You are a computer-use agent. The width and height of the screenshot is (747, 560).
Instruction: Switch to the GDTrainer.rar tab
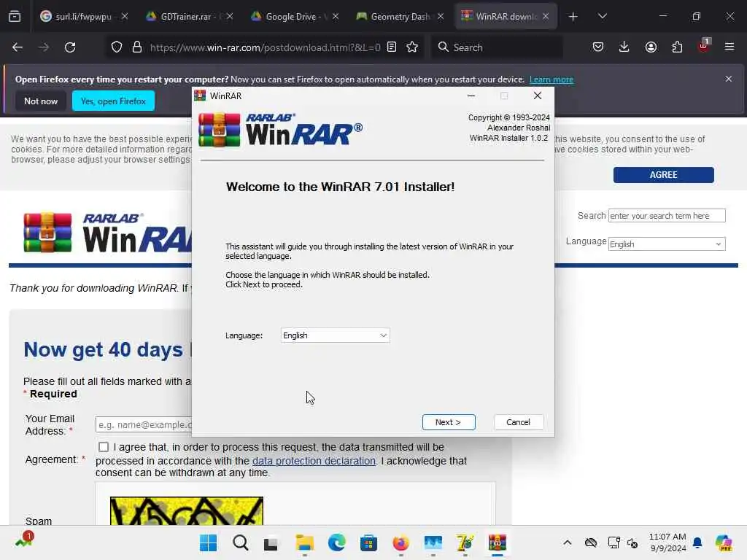pos(189,16)
